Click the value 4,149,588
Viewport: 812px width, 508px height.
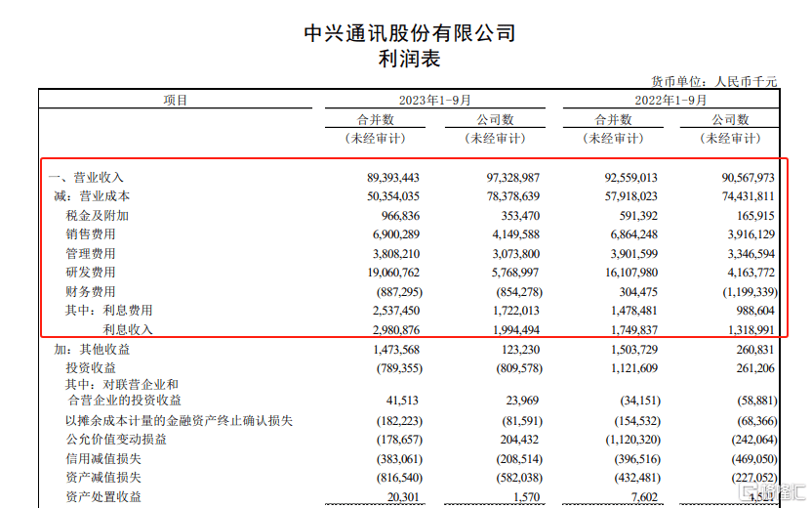[x=515, y=234]
